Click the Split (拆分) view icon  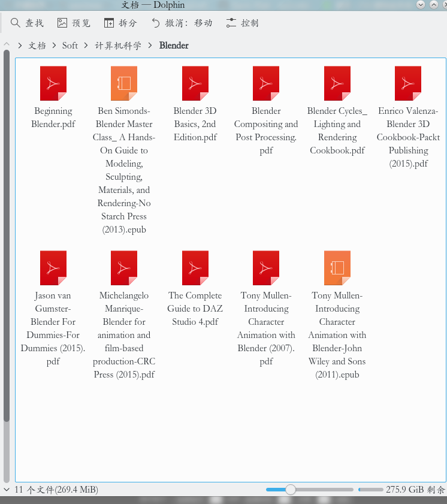point(109,23)
